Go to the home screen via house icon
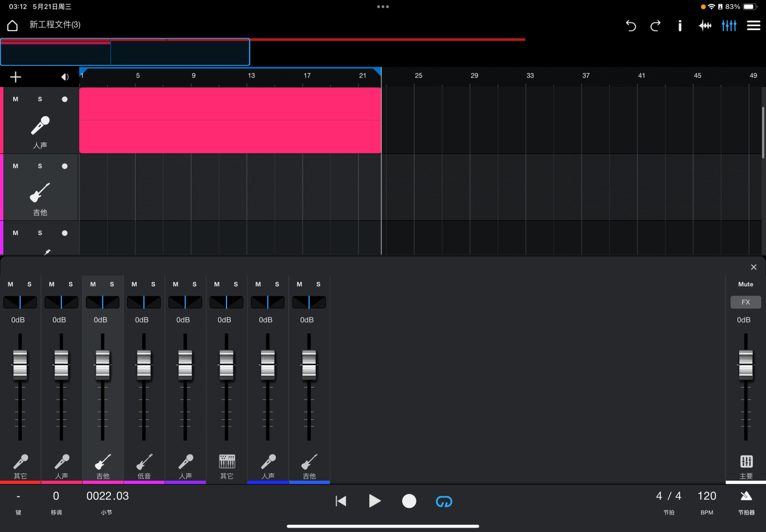 point(12,26)
